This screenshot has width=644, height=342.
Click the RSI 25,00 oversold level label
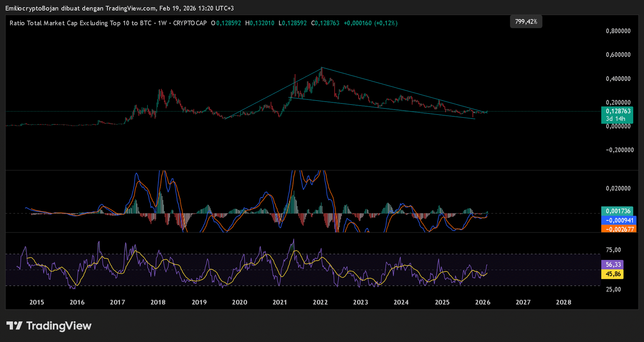[x=613, y=289]
